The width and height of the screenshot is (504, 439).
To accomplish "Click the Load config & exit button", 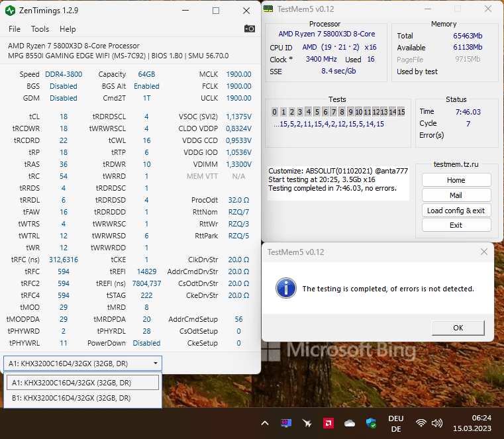I will pyautogui.click(x=456, y=211).
